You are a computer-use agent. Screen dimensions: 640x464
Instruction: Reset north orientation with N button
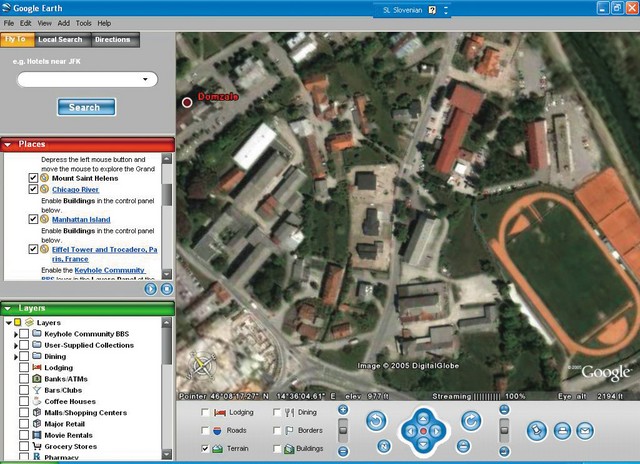pyautogui.click(x=383, y=446)
